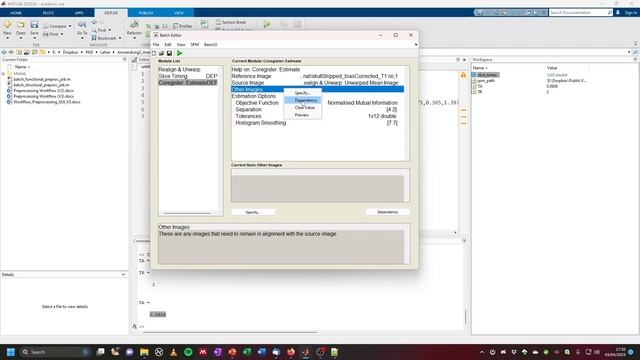Viewport: 640px width, 360px height.
Task: Click the MATLAB Open file icon
Action: click(x=21, y=25)
